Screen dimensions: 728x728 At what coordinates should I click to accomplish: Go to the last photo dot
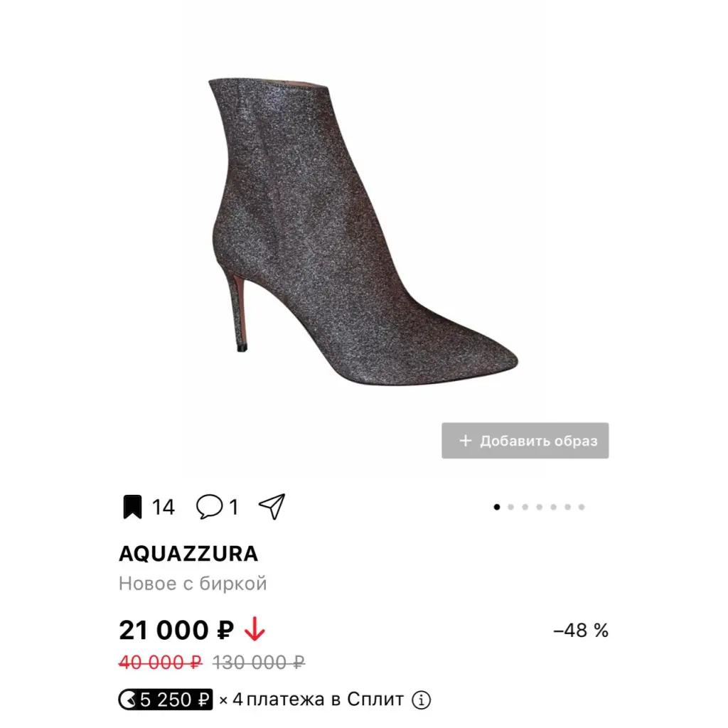coord(582,507)
